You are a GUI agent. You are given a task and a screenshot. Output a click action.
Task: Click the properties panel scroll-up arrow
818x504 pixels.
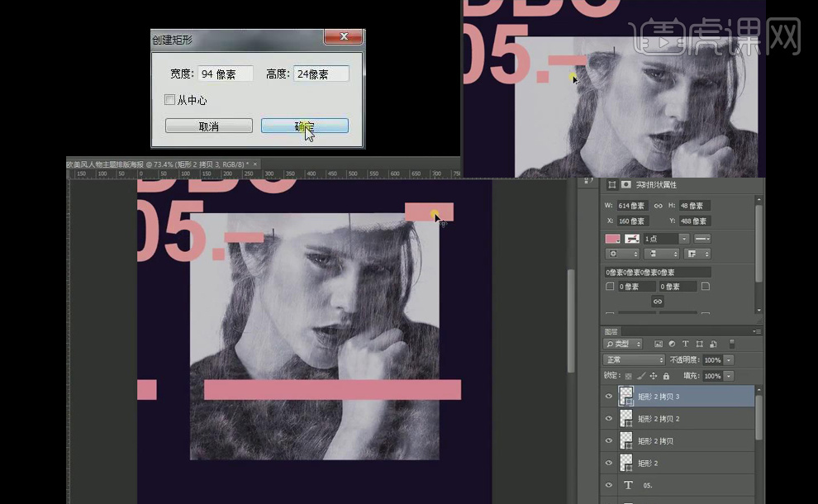[759, 200]
